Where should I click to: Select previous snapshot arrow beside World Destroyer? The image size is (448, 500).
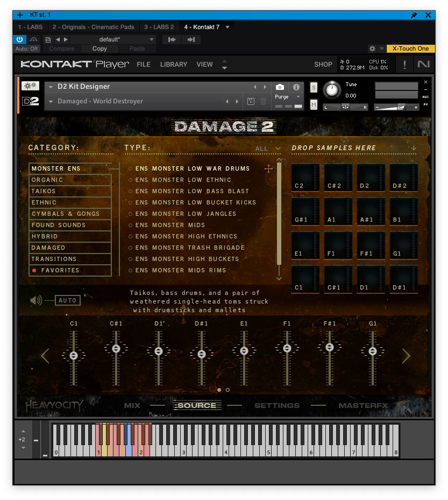coord(227,101)
